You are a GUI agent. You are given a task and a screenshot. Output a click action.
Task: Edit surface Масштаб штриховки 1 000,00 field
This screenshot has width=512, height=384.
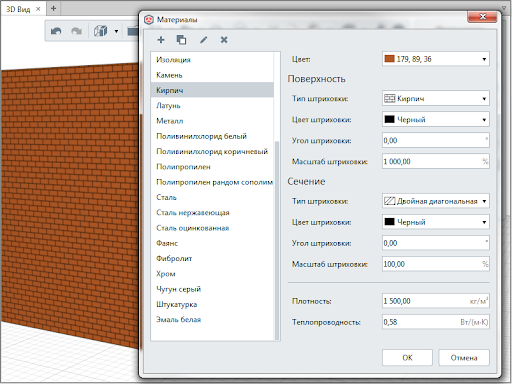[x=436, y=161]
